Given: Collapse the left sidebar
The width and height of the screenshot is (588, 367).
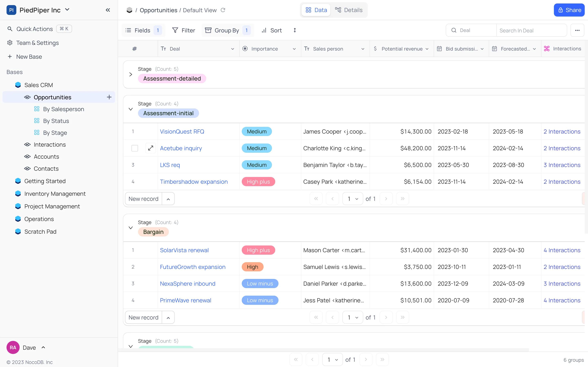Looking at the screenshot, I should click(108, 10).
